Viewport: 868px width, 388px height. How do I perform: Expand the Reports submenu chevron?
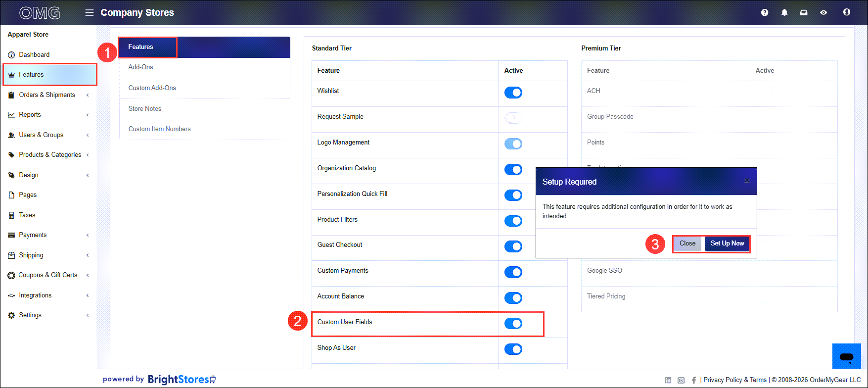(88, 115)
